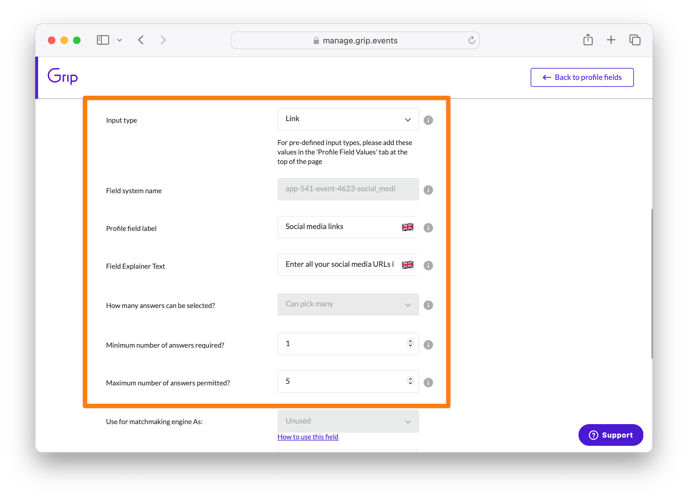The height and width of the screenshot is (499, 688).
Task: Click info icon for Profile field label
Action: coord(428,228)
